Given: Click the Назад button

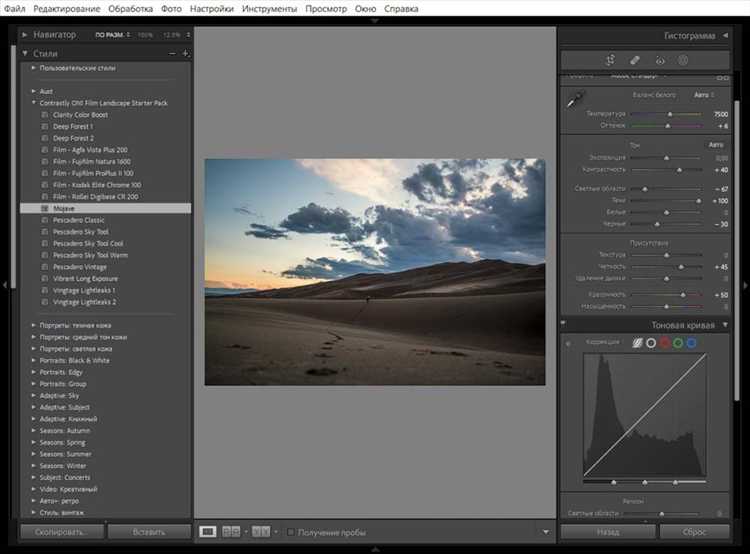Looking at the screenshot, I should (x=608, y=532).
